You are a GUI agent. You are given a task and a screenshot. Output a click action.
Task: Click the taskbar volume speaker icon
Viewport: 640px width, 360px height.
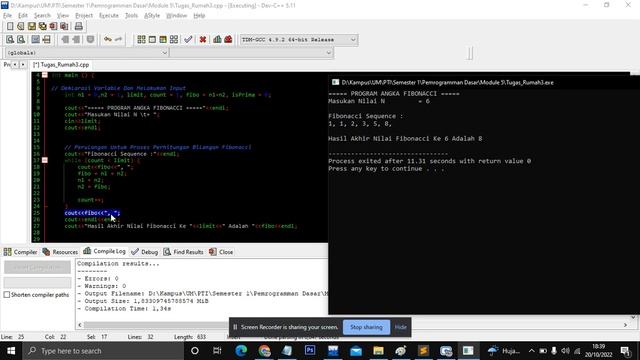pos(565,351)
